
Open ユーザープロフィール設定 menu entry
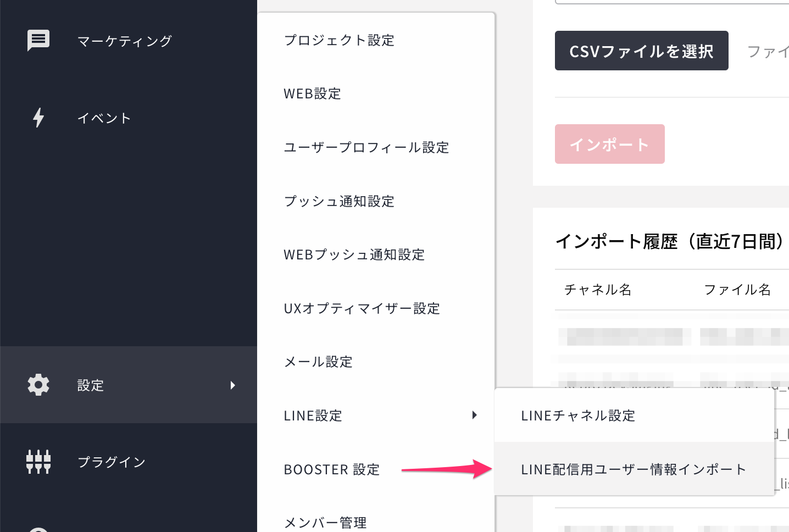click(x=366, y=148)
